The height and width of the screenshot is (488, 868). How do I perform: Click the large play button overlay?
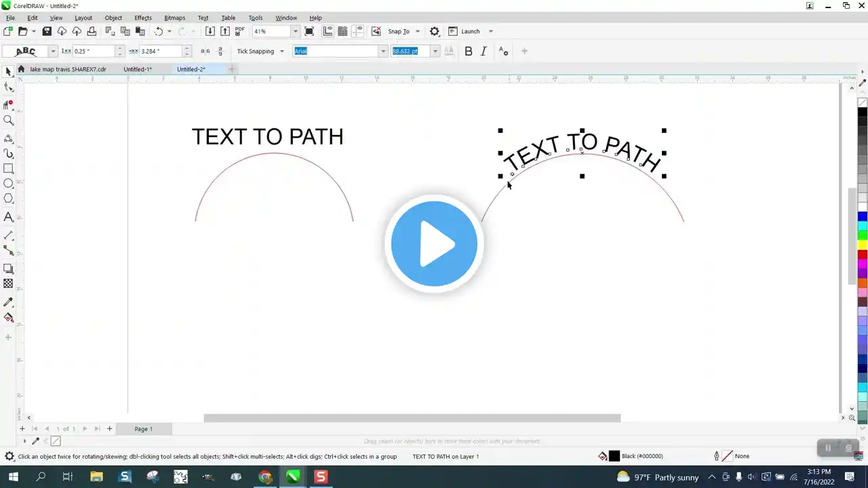434,244
